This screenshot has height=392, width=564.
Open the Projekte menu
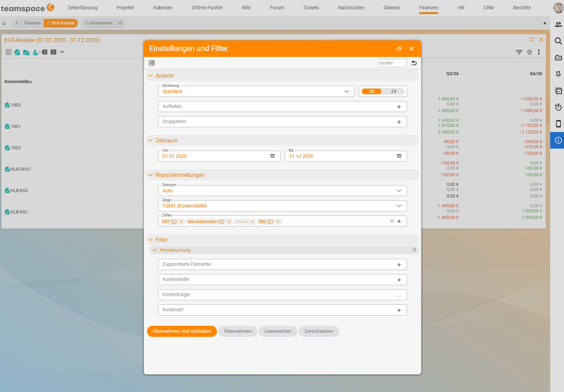(126, 8)
